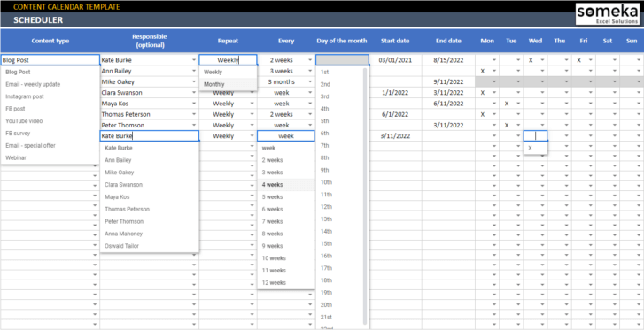Toggle the Fri X mark in first row
The width and height of the screenshot is (644, 330).
point(578,60)
